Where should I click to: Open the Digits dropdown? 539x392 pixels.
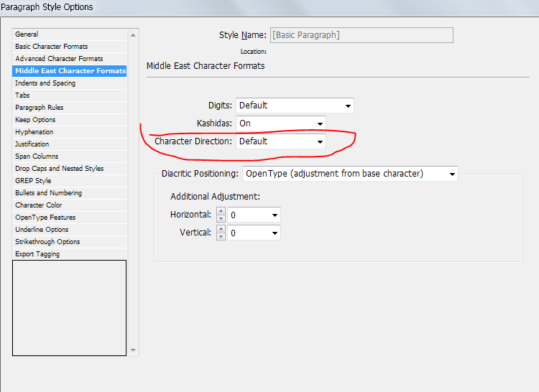295,106
